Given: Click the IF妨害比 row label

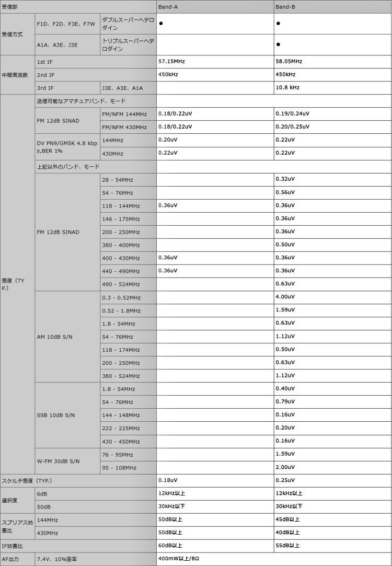Looking at the screenshot, I should (13, 546).
